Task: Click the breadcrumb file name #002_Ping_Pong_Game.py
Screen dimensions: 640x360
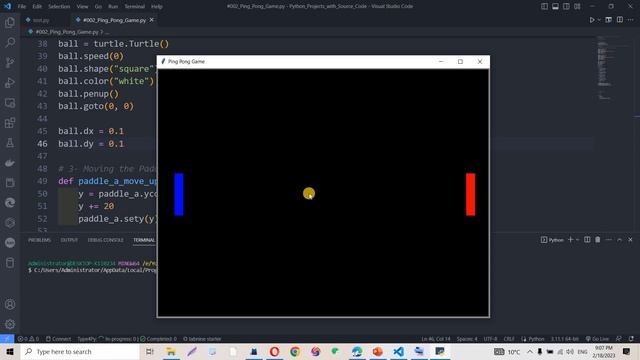Action: tap(67, 32)
